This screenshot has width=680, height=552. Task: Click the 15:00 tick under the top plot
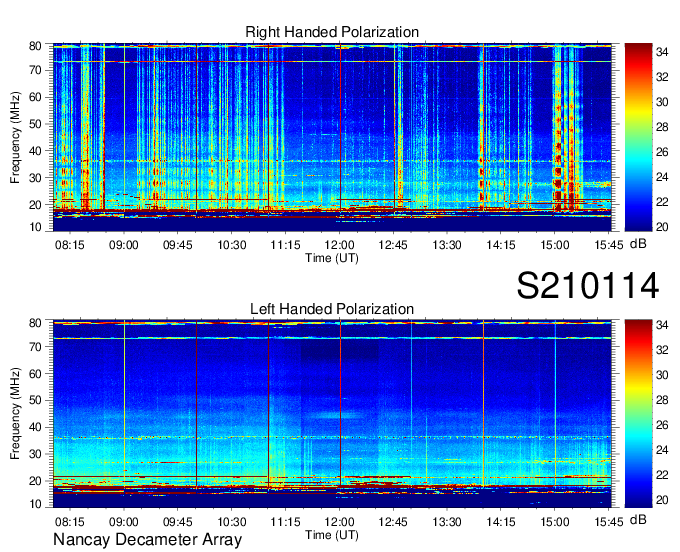[555, 245]
